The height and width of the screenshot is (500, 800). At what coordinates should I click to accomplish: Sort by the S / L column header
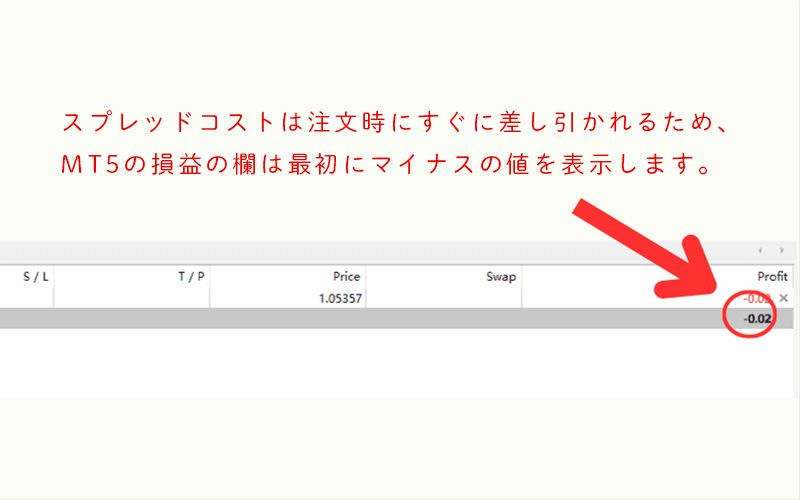point(36,276)
